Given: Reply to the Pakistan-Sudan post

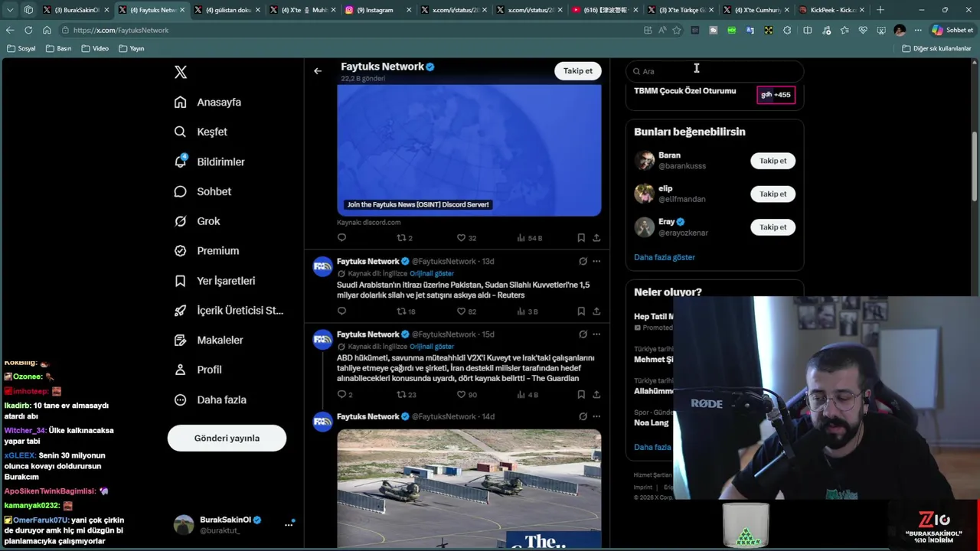Looking at the screenshot, I should tap(341, 311).
